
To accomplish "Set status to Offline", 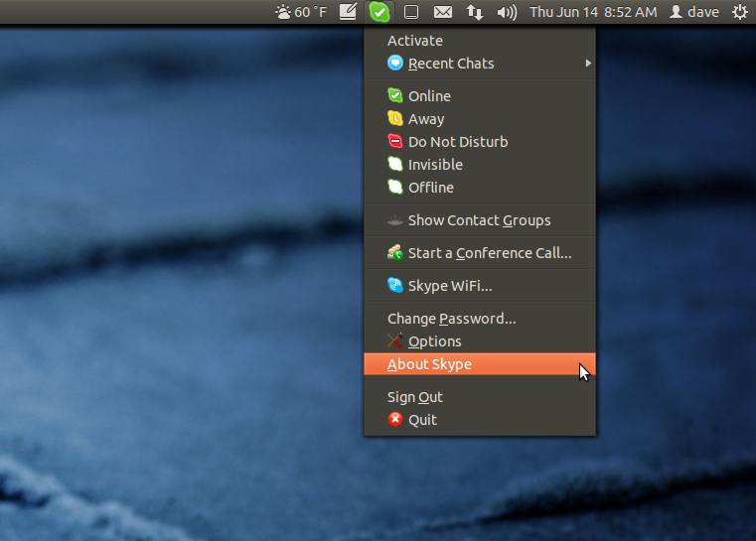I will pos(480,188).
